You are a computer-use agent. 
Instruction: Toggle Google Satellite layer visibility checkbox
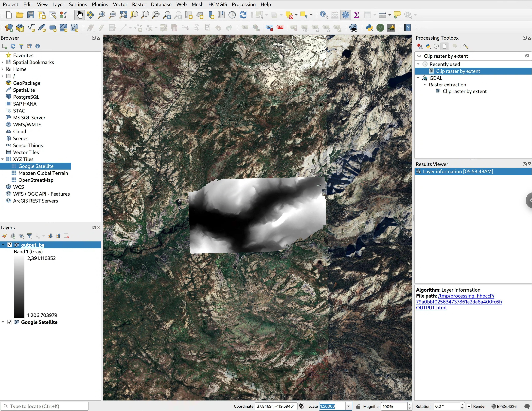click(10, 322)
